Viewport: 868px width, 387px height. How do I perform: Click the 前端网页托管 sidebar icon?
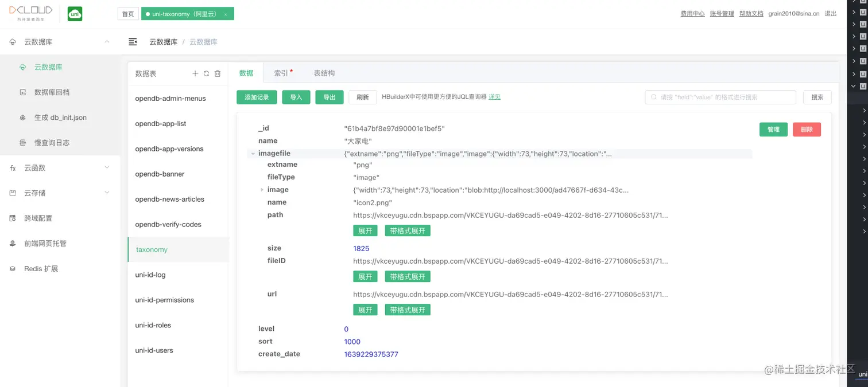coord(13,244)
